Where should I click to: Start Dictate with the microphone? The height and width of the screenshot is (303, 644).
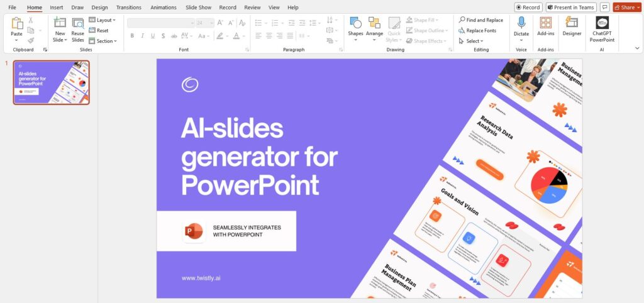(521, 29)
